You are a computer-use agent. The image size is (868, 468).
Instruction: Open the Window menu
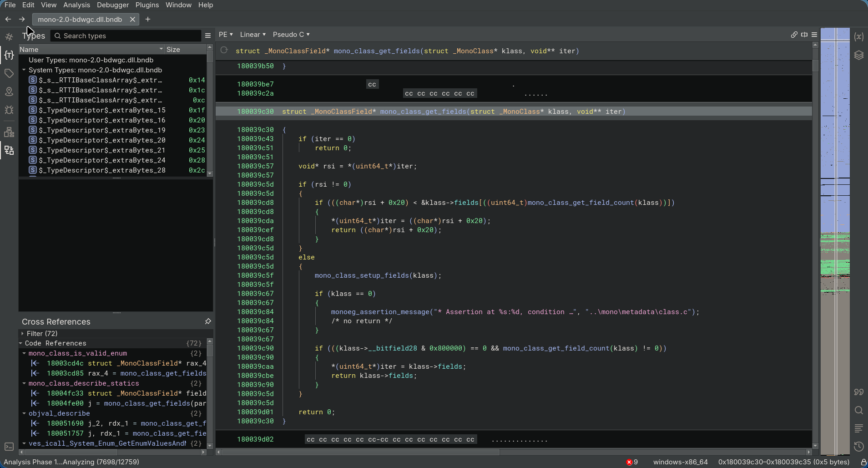[178, 5]
